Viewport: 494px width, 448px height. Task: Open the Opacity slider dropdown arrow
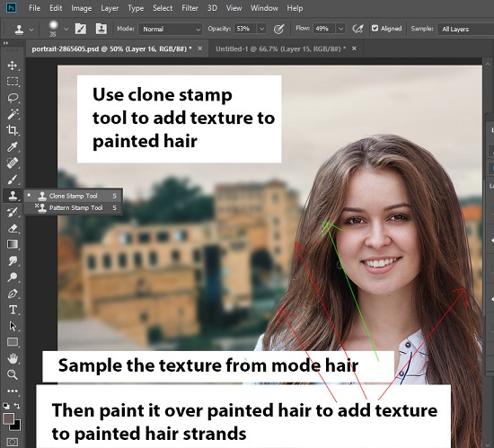coord(261,29)
